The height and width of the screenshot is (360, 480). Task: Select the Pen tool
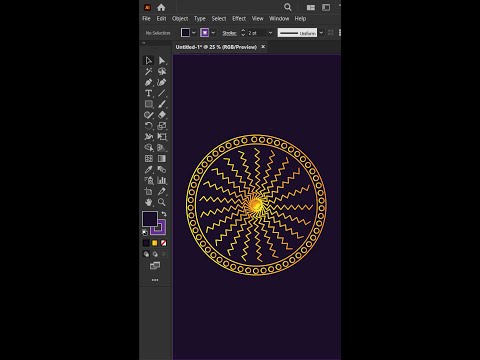click(x=149, y=82)
